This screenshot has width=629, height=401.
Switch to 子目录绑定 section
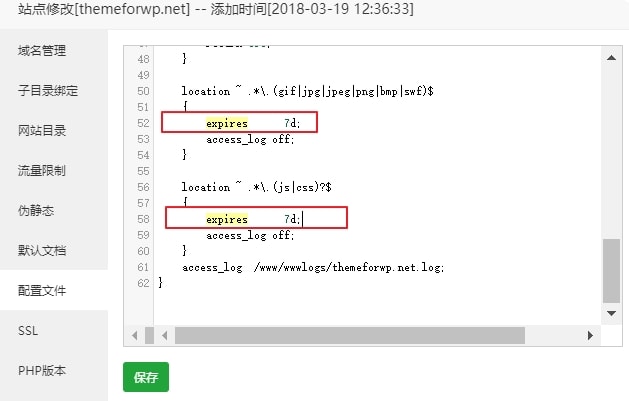click(48, 90)
